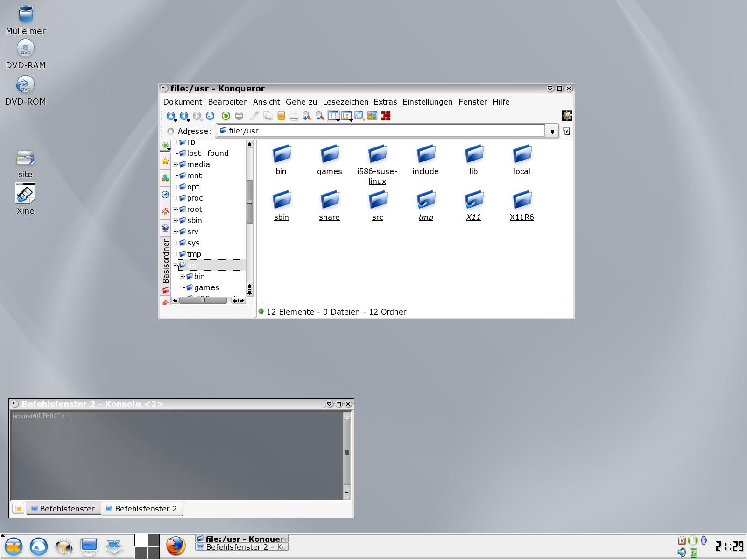The height and width of the screenshot is (560, 747).
Task: Expand the proc folder in tree
Action: [x=175, y=198]
